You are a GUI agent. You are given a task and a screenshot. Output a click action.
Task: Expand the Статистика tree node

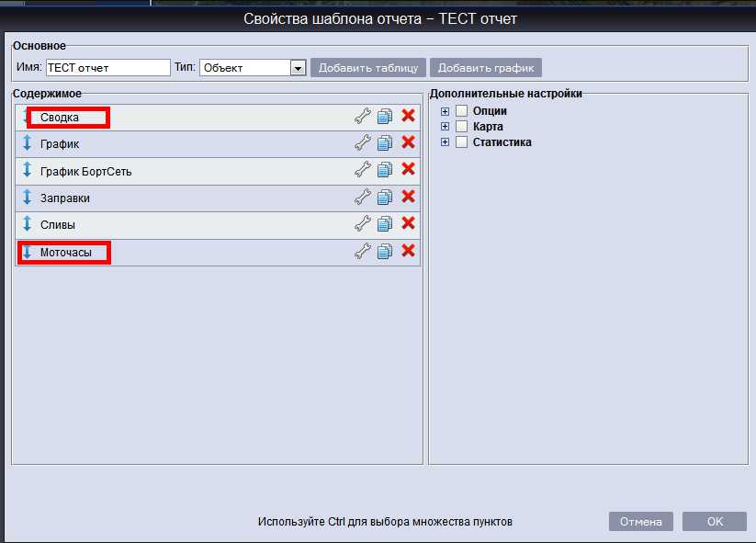click(445, 142)
